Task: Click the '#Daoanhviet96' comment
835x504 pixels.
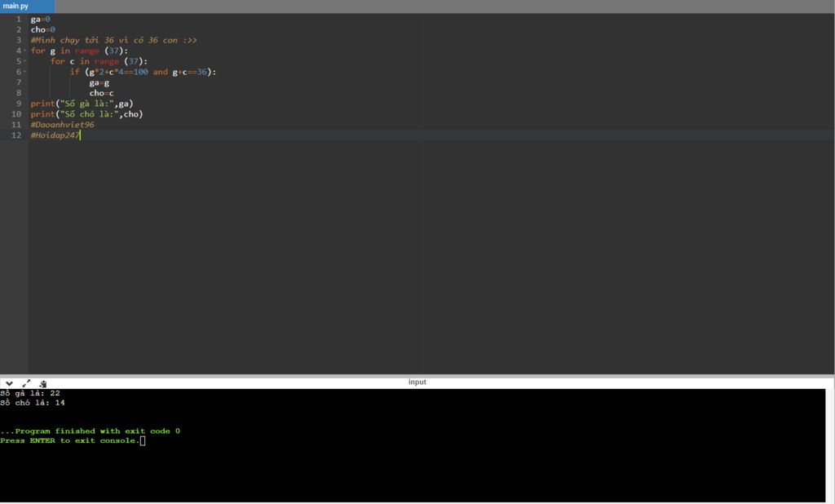Action: (62, 125)
